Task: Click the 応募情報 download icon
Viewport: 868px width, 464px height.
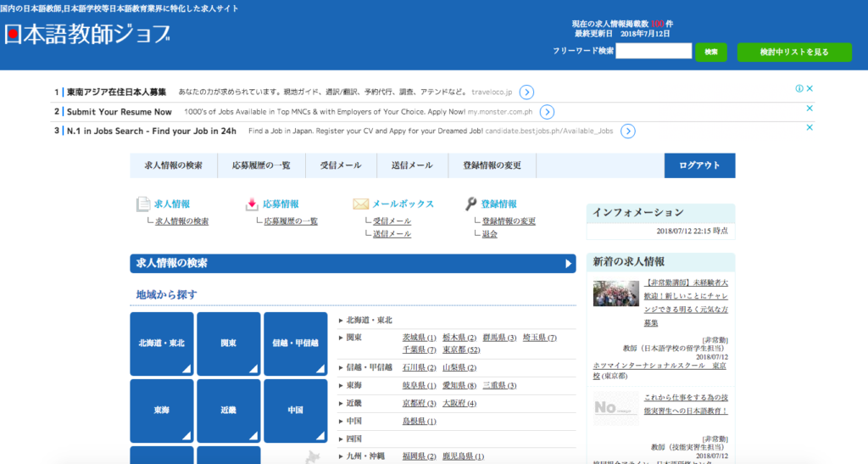Action: (252, 204)
